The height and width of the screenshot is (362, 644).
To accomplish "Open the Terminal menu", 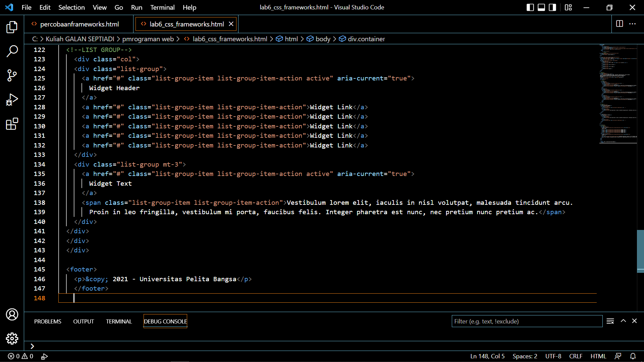I will pyautogui.click(x=162, y=7).
